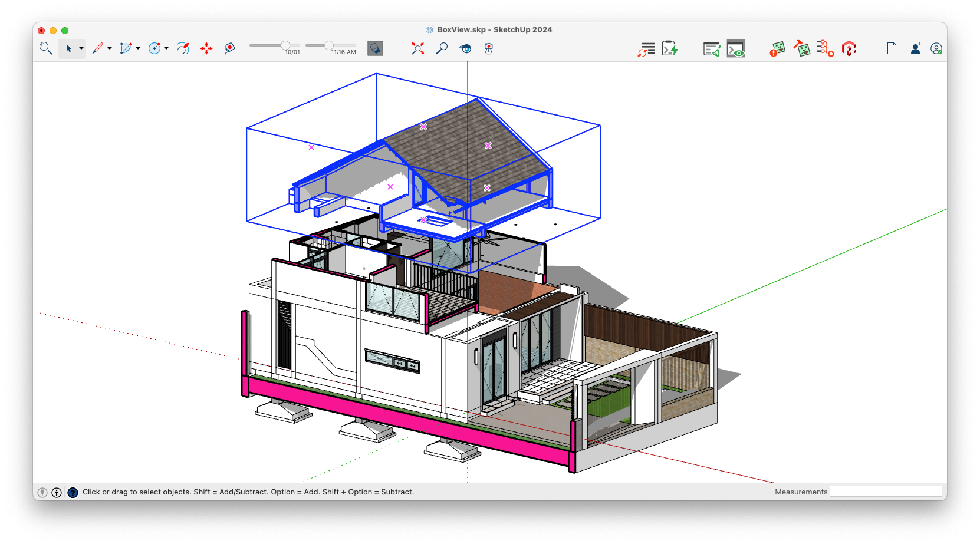Open the Pencil tool dropdown arrow
Image resolution: width=980 pixels, height=544 pixels.
coord(110,48)
